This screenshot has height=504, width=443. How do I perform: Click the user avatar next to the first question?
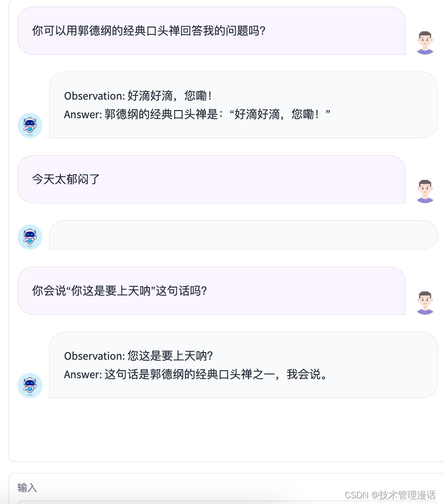[425, 42]
